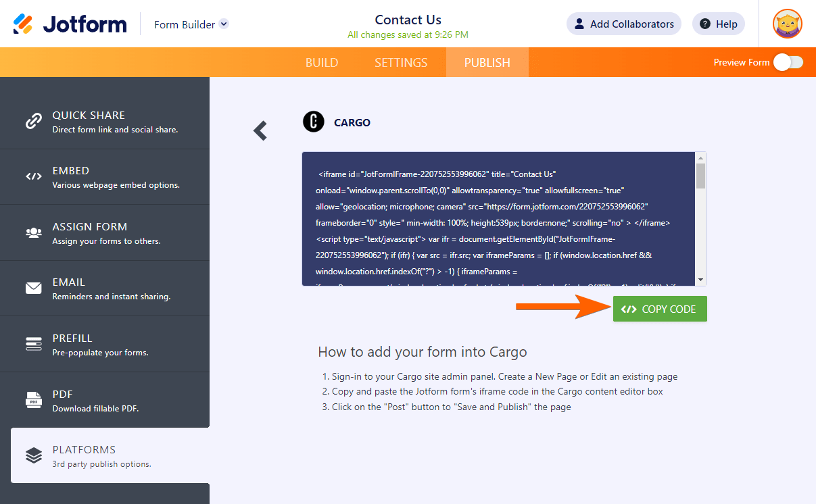Click the Platforms layers icon
Image resolution: width=816 pixels, height=504 pixels.
click(x=34, y=455)
